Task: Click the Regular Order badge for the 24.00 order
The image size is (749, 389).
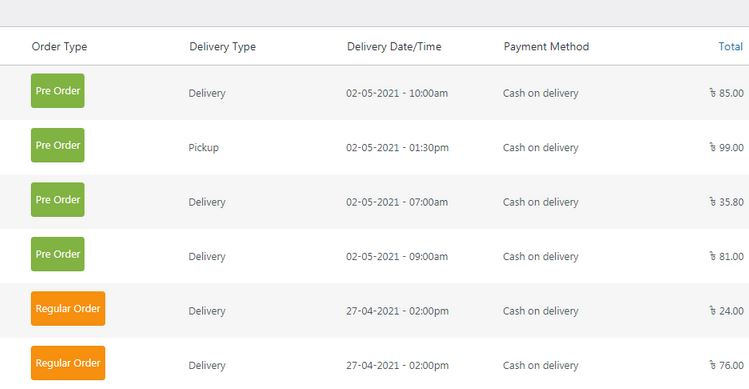Action: 68,309
